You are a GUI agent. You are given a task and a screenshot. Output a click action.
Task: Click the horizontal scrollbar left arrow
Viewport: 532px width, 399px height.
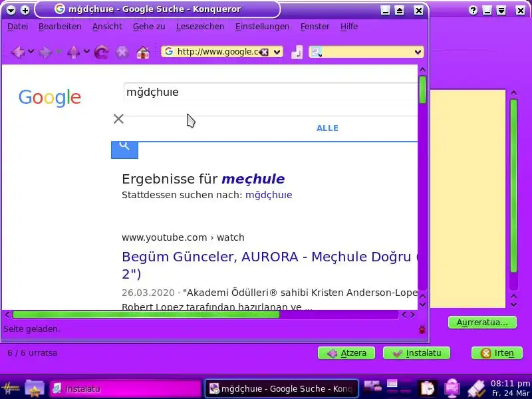(7, 315)
